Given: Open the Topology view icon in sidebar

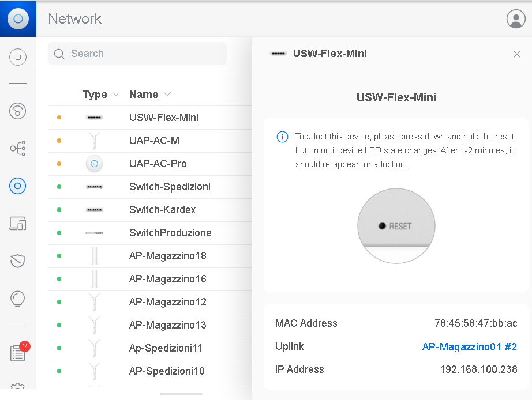Looking at the screenshot, I should click(x=18, y=148).
